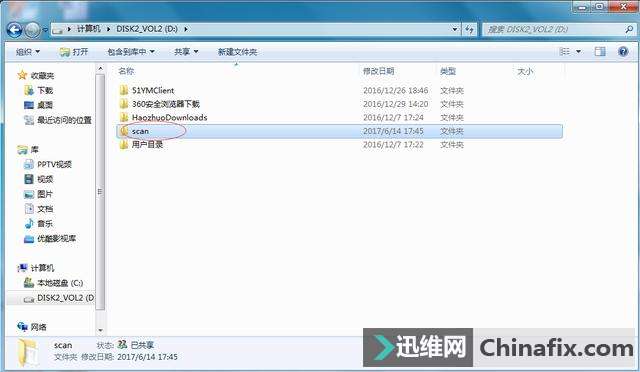Open the more view options dropdown arrow

pyautogui.click(x=578, y=51)
